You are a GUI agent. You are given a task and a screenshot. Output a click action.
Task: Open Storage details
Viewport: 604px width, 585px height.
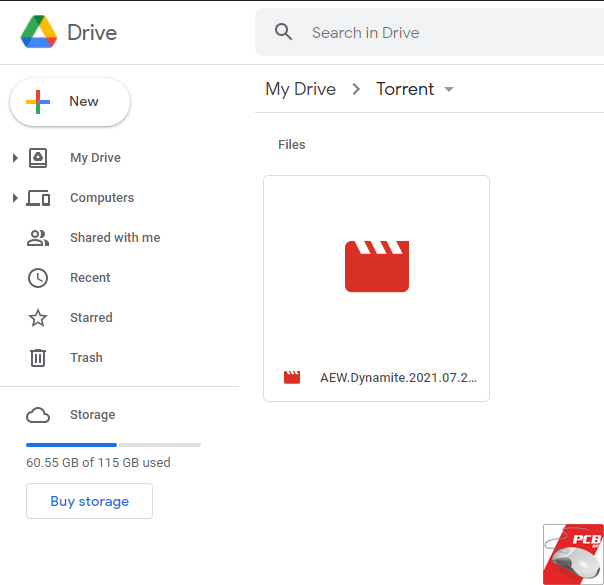click(x=92, y=415)
